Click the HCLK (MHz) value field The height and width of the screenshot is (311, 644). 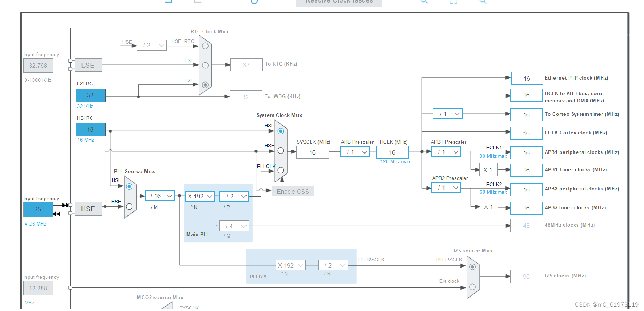pos(392,152)
